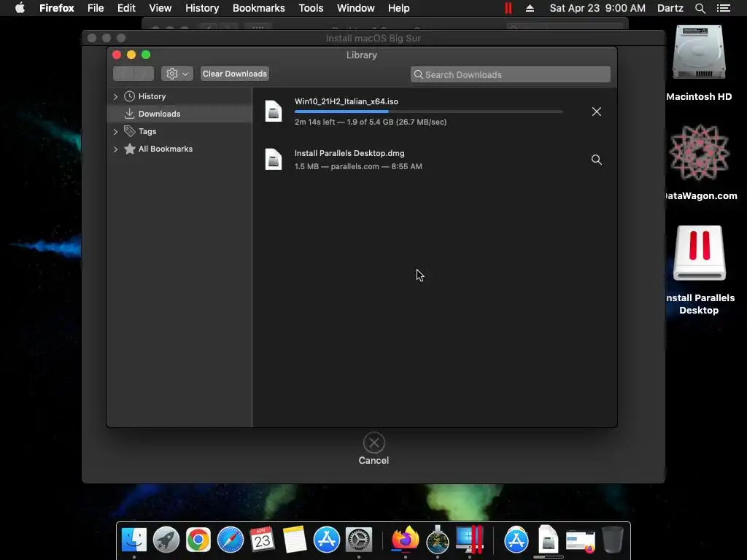Click the date and time in the menu bar
This screenshot has height=560, width=747.
coord(597,8)
